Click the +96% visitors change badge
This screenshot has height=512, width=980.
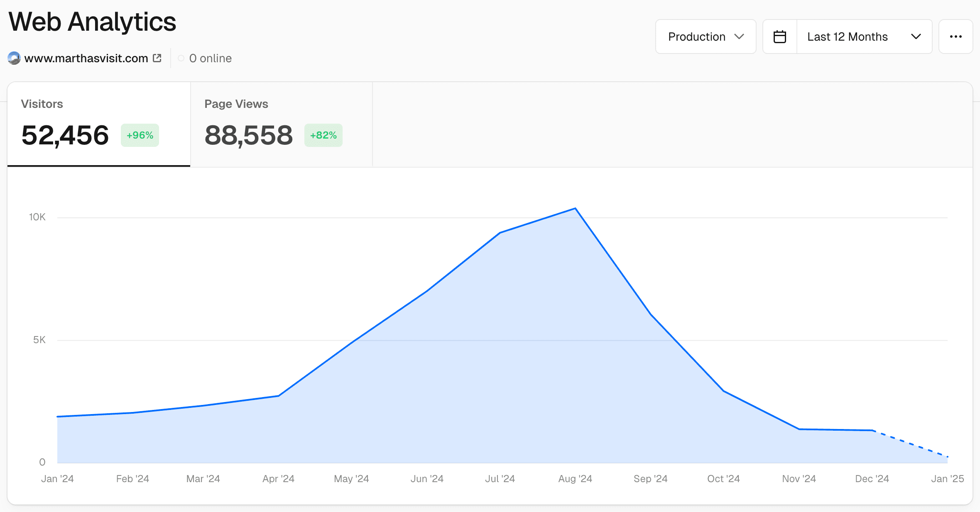point(140,135)
